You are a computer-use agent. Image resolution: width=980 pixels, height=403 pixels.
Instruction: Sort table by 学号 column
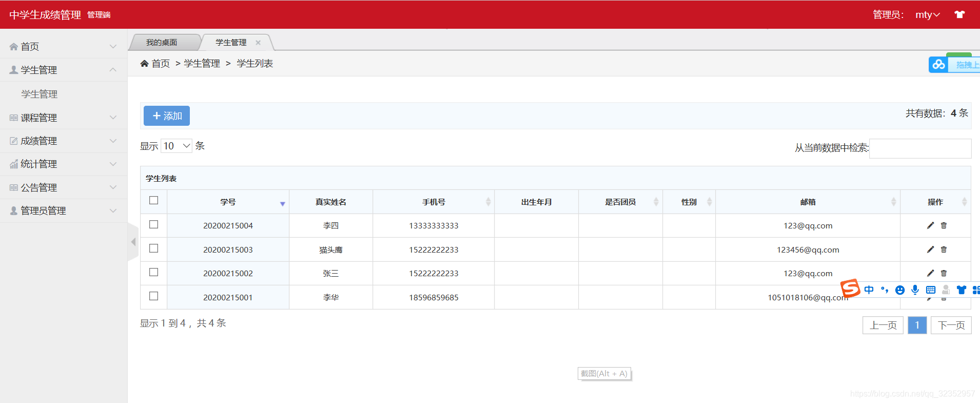click(228, 202)
